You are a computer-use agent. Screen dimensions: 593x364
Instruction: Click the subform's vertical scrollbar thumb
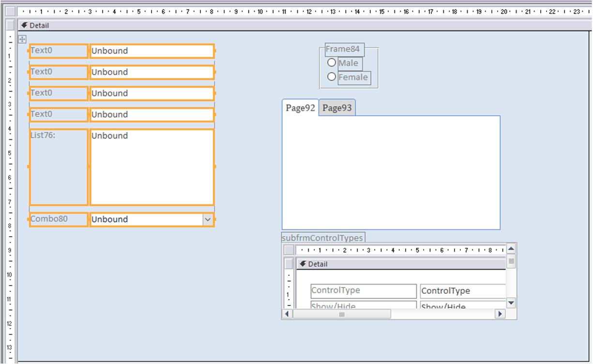[x=511, y=261]
